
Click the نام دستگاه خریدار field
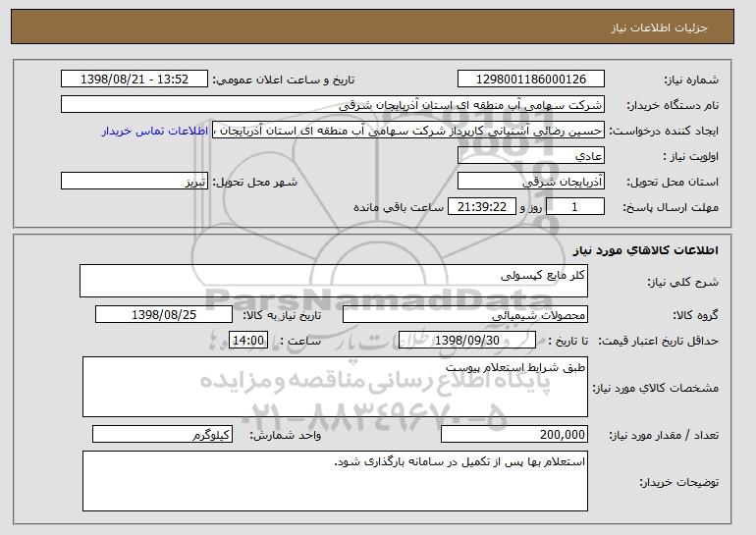333,105
